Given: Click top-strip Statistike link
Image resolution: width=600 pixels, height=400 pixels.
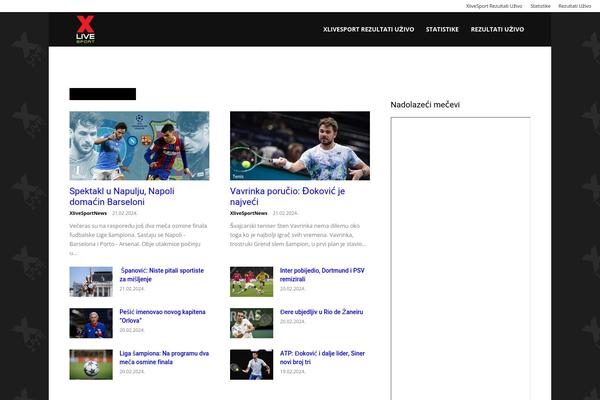Looking at the screenshot, I should tap(540, 6).
